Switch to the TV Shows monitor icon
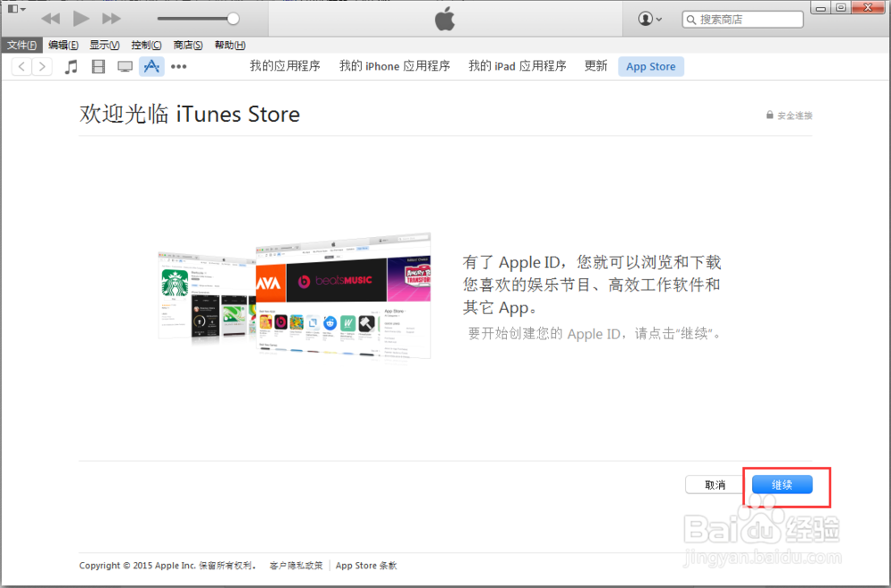The image size is (891, 588). coord(125,67)
